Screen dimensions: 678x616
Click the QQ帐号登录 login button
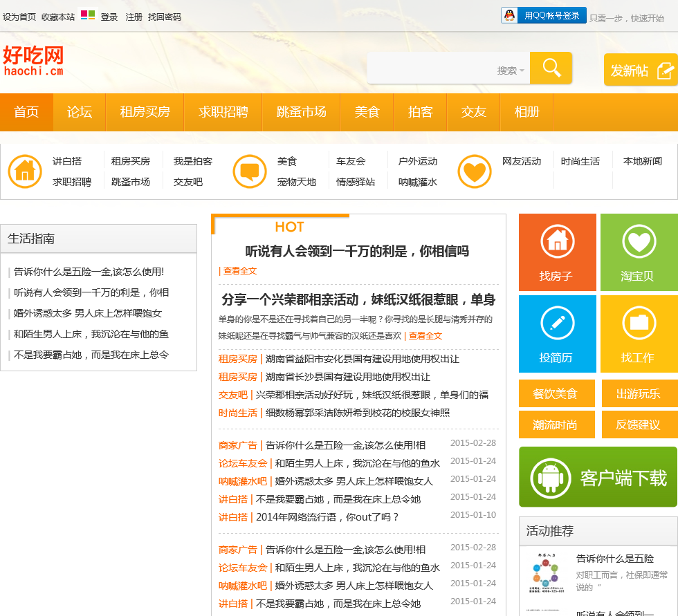click(x=544, y=15)
